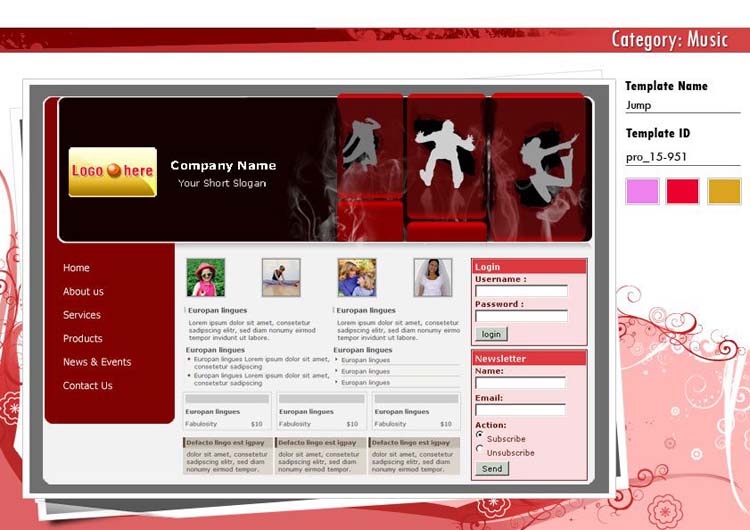Navigate to News & Events
750x530 pixels.
(97, 362)
